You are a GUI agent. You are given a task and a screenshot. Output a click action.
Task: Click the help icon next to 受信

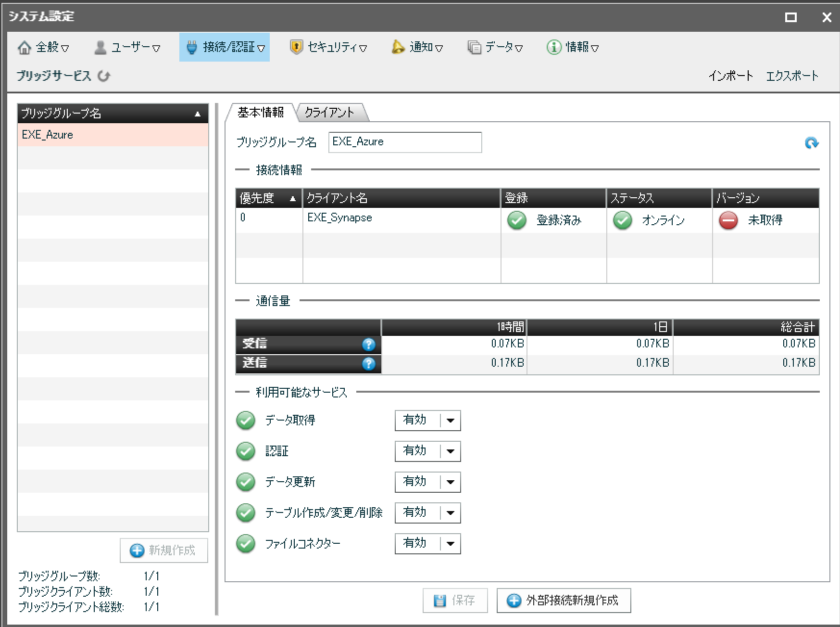coord(368,344)
